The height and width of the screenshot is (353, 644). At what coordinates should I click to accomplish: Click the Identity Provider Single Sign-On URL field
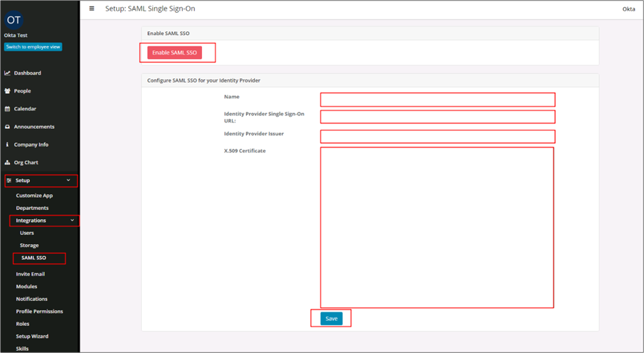coord(437,117)
